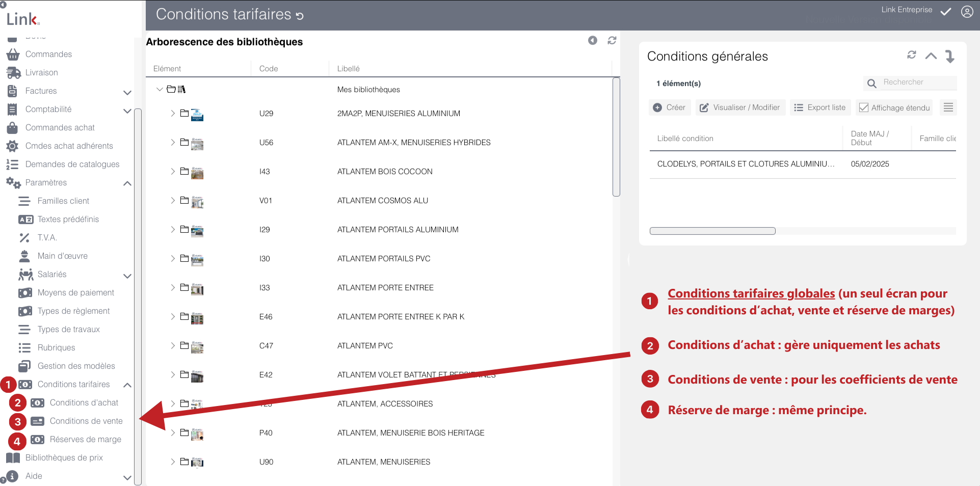Viewport: 980px width, 486px height.
Task: Click the pin arrow icon in Conditions générales
Action: point(950,56)
